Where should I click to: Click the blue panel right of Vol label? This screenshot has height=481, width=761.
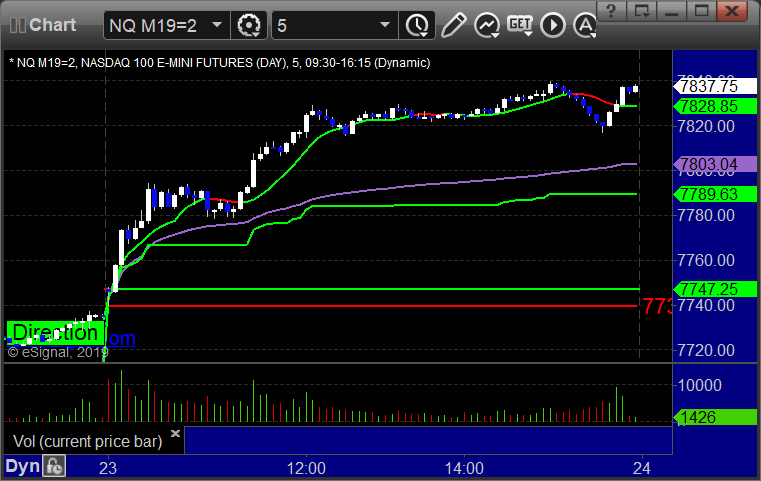428,441
